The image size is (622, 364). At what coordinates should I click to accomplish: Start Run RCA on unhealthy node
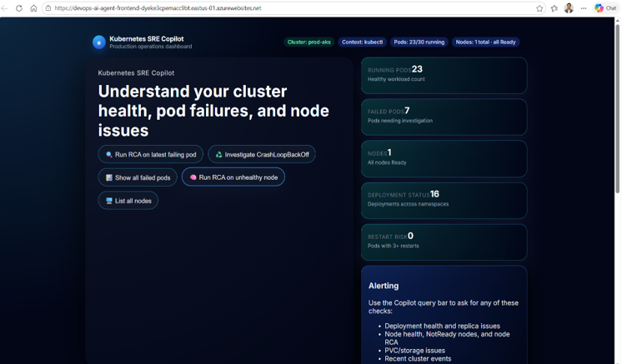click(x=233, y=177)
